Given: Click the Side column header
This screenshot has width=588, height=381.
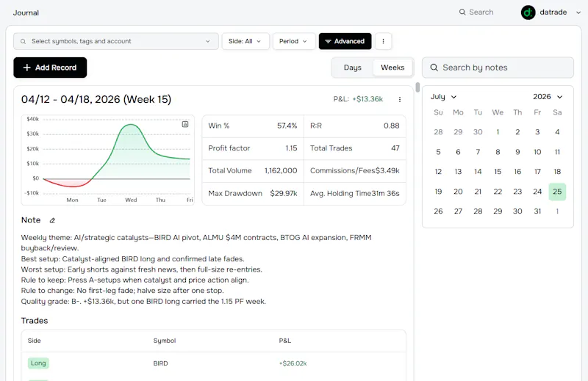Looking at the screenshot, I should tap(34, 341).
